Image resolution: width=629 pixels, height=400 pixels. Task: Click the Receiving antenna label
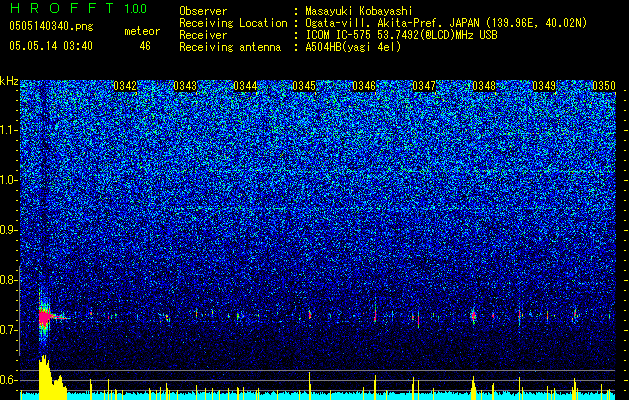tap(230, 47)
